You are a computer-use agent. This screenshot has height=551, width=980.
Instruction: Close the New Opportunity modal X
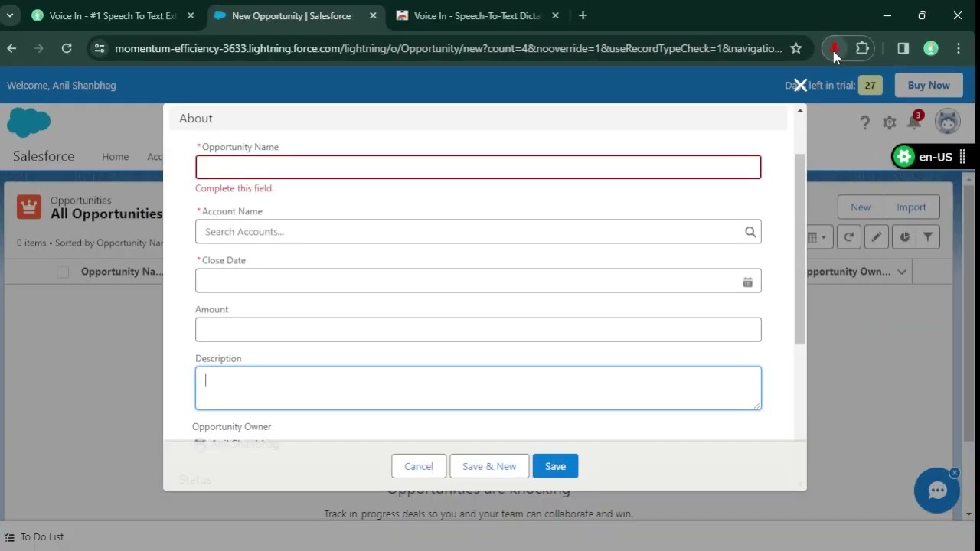pos(800,85)
